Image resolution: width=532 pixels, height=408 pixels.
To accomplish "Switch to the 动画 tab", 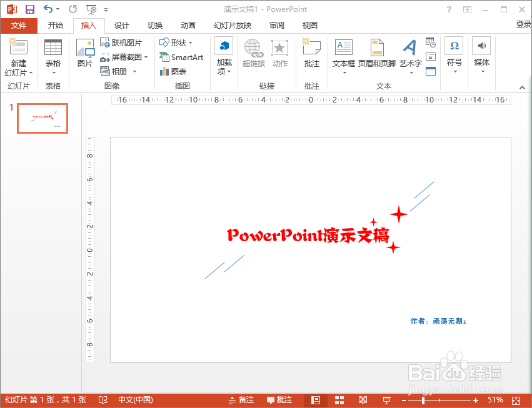I will click(x=188, y=26).
